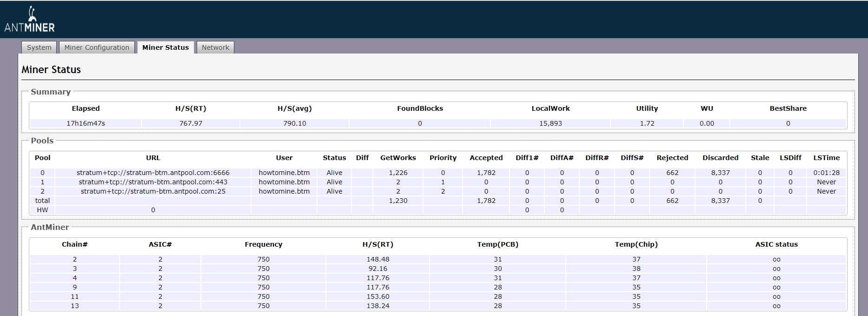Click the Accepted column header
The width and height of the screenshot is (868, 316).
pyautogui.click(x=486, y=158)
